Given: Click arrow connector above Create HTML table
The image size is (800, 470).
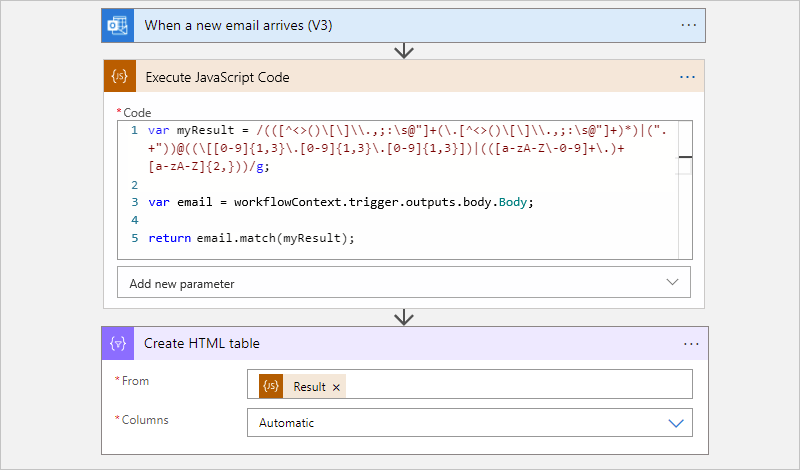Looking at the screenshot, I should [x=404, y=317].
